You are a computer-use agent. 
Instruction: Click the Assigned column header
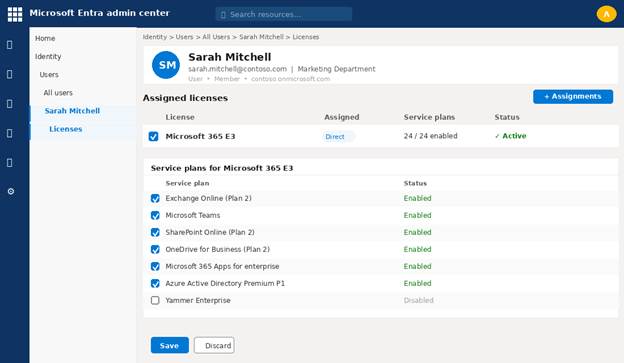point(341,117)
